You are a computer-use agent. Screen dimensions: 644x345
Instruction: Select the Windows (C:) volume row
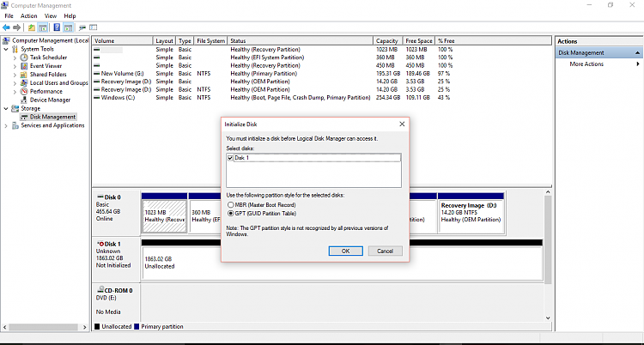pyautogui.click(x=271, y=98)
